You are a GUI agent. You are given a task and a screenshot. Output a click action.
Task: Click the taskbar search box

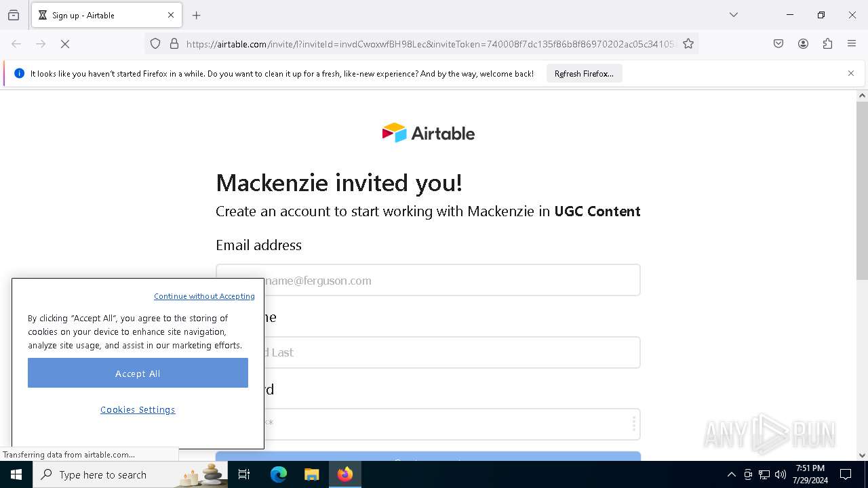(130, 474)
